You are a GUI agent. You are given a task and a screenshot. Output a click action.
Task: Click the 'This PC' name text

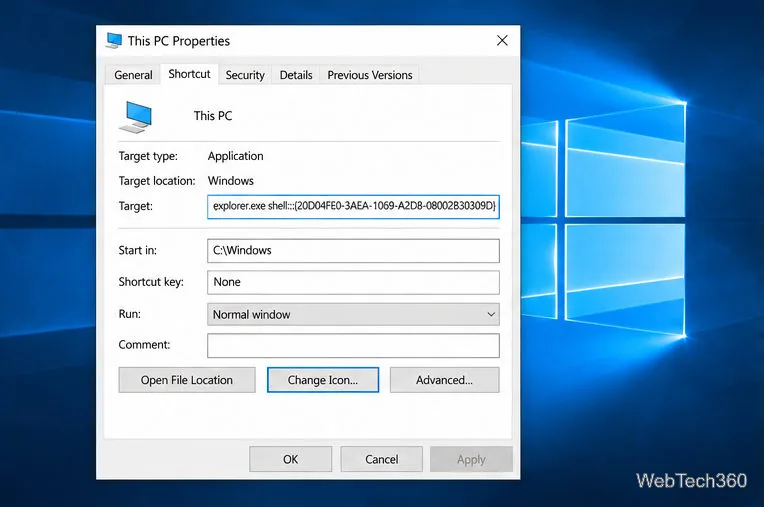tap(213, 116)
